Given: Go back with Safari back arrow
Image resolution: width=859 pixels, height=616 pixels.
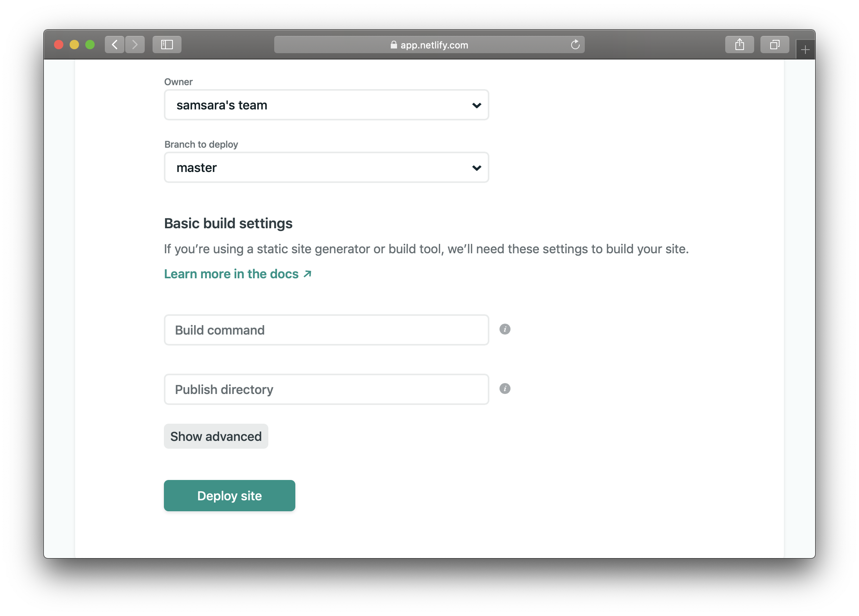Looking at the screenshot, I should point(115,45).
